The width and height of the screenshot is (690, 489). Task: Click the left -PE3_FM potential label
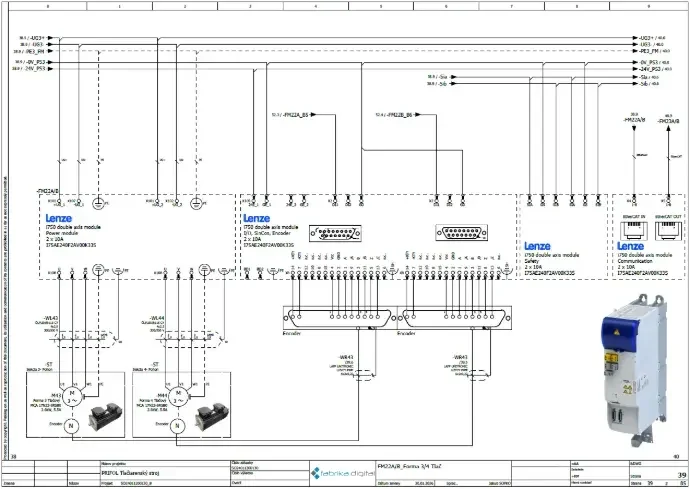(33, 51)
